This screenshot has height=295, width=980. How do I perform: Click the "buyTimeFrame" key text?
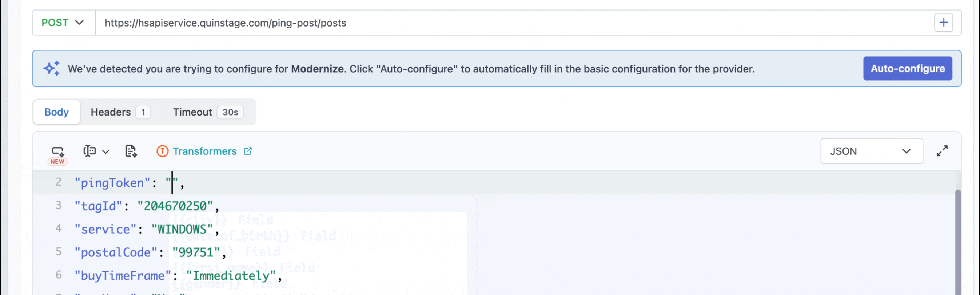click(x=123, y=276)
